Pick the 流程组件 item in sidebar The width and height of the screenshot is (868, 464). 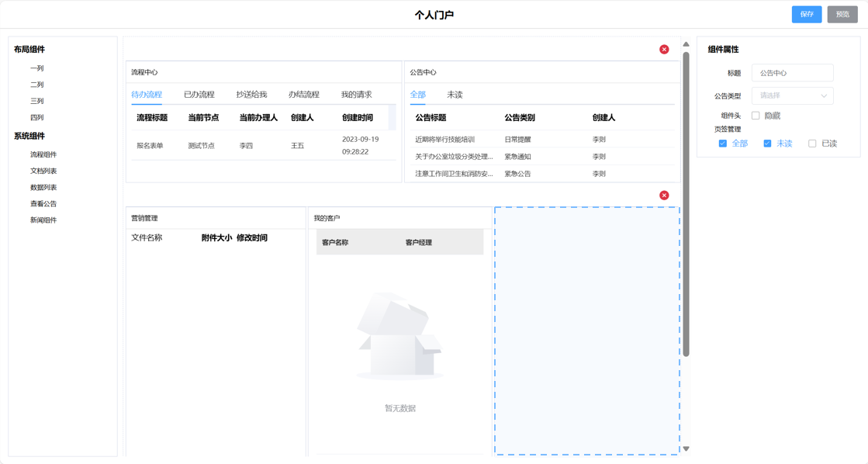pyautogui.click(x=43, y=154)
